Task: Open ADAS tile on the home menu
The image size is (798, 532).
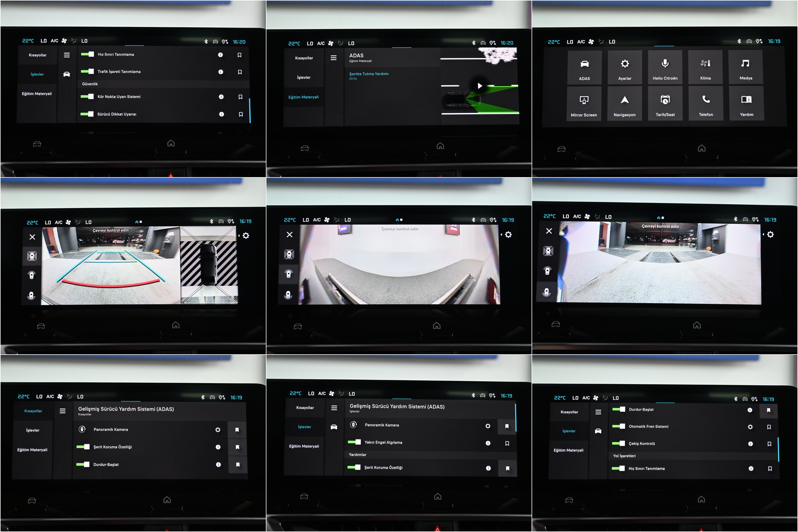Action: click(585, 67)
